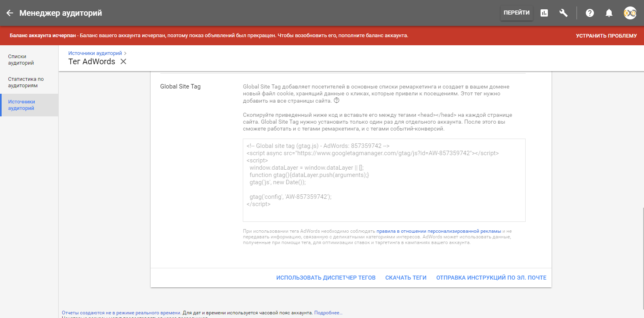Select Списки аудиторий in the sidebar
644x318 pixels.
click(29, 60)
